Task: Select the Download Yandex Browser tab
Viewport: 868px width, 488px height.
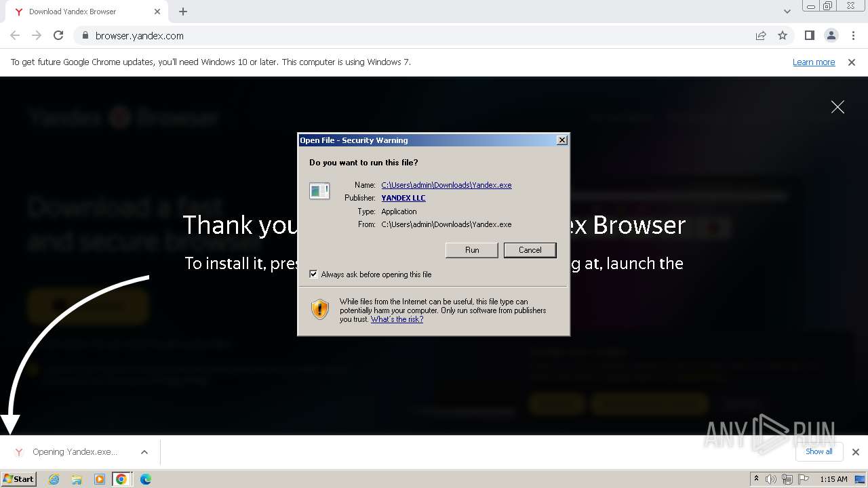Action: tap(87, 12)
